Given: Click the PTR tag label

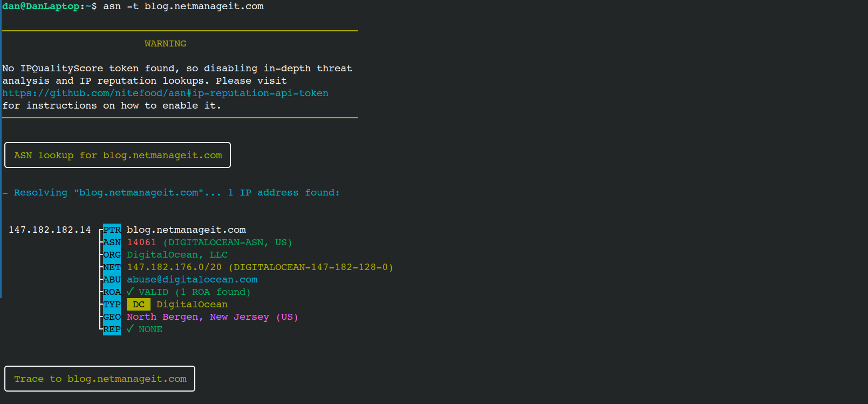Looking at the screenshot, I should pos(112,230).
